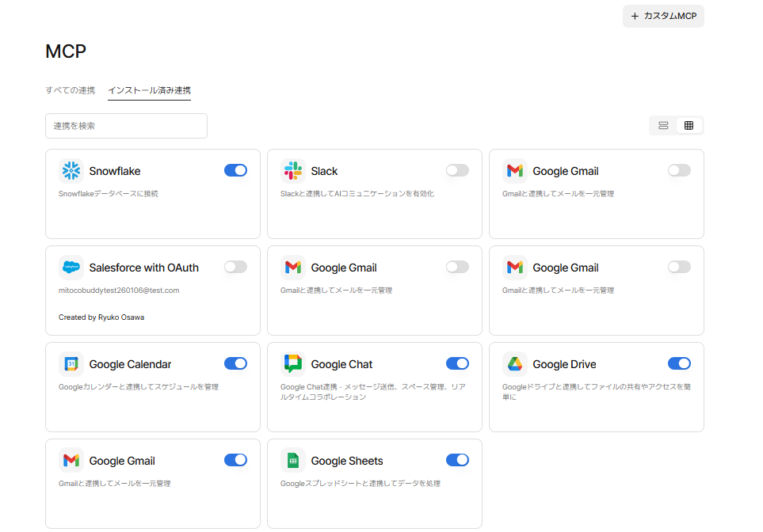The width and height of the screenshot is (763, 532).
Task: Disable the Snowflake integration toggle
Action: point(235,170)
